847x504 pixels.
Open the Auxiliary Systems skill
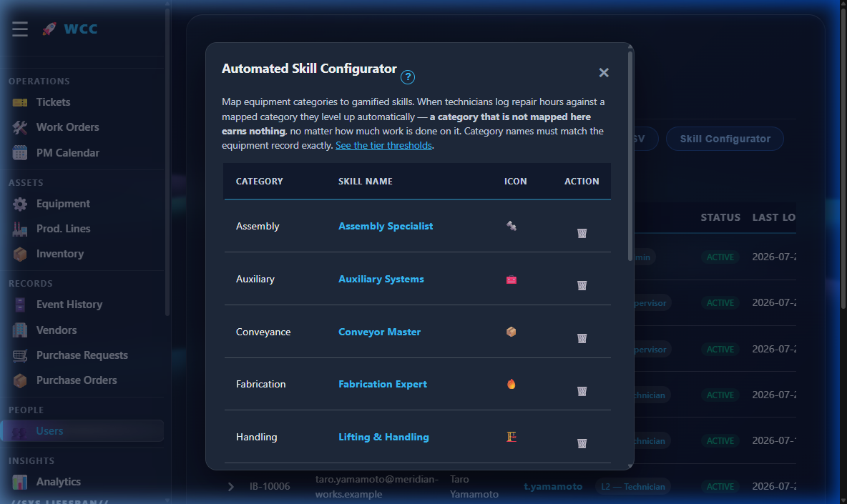point(381,279)
